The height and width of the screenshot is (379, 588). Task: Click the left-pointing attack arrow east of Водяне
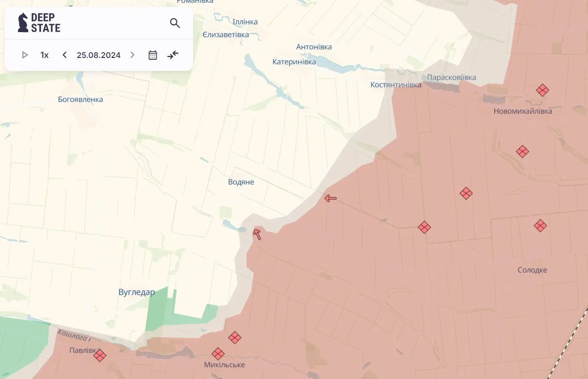[x=331, y=198]
